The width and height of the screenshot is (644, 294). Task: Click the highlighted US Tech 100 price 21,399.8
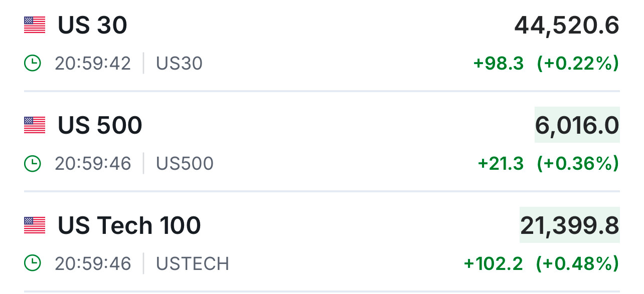pos(569,225)
